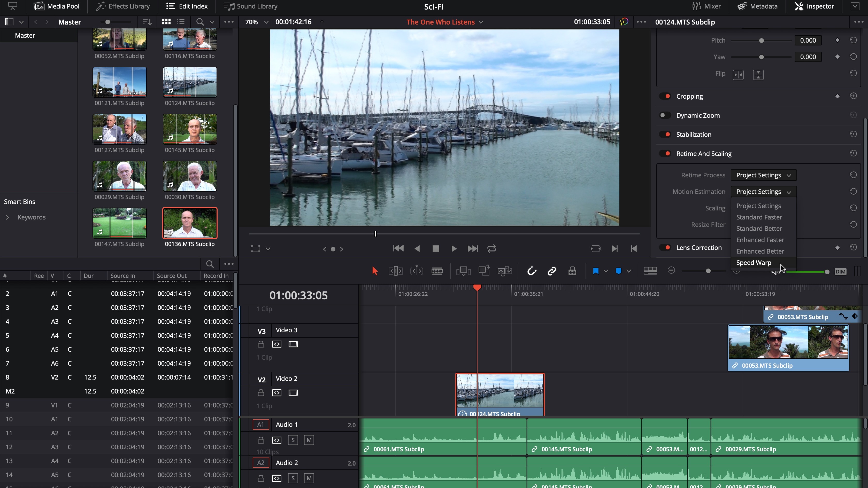Viewport: 868px width, 488px height.
Task: Click the timeline zoom out minus icon
Action: pos(671,270)
